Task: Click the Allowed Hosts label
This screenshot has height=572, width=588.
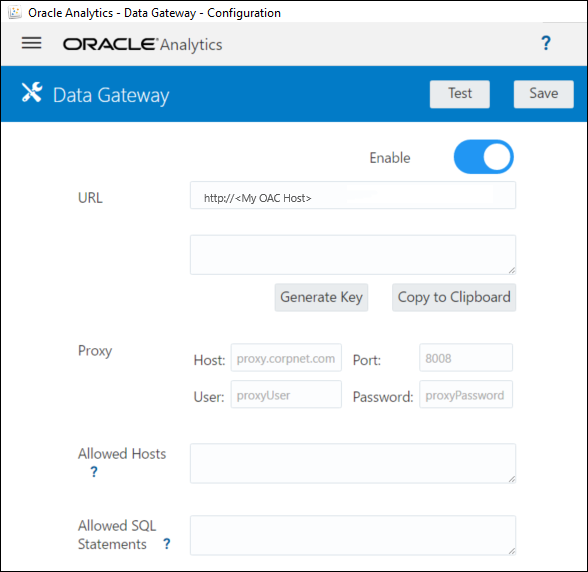Action: (x=122, y=454)
